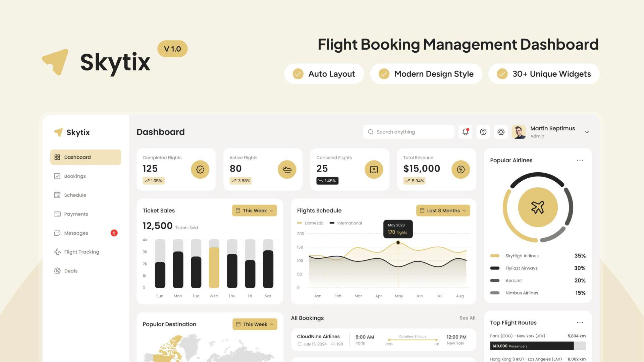Viewport: 644px width, 362px height.
Task: Click the Payments card icon in sidebar
Action: click(x=57, y=214)
